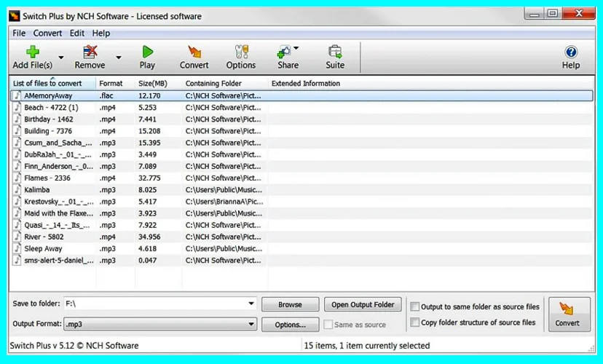
Task: Click the Switch Plus app icon in title bar
Action: coord(15,16)
